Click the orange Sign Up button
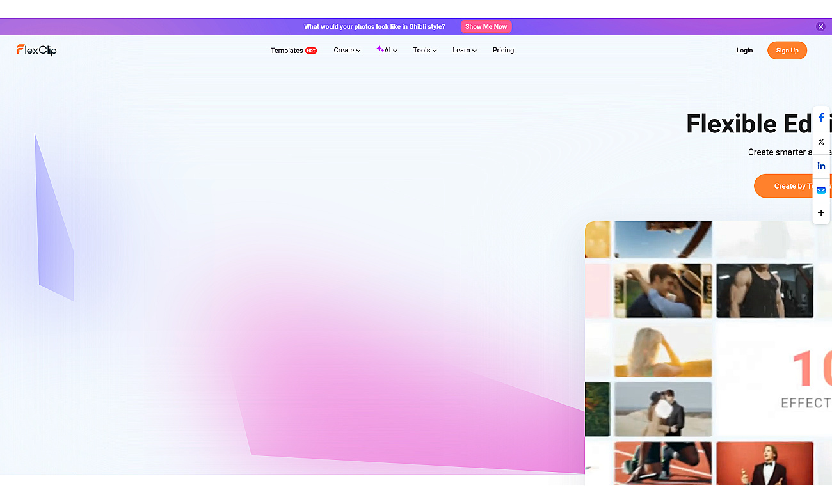The image size is (832, 504). point(787,51)
